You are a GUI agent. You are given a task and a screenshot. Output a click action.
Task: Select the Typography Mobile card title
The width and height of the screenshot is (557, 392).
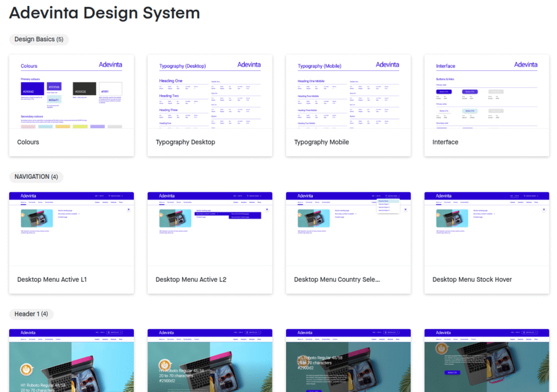[x=321, y=142]
